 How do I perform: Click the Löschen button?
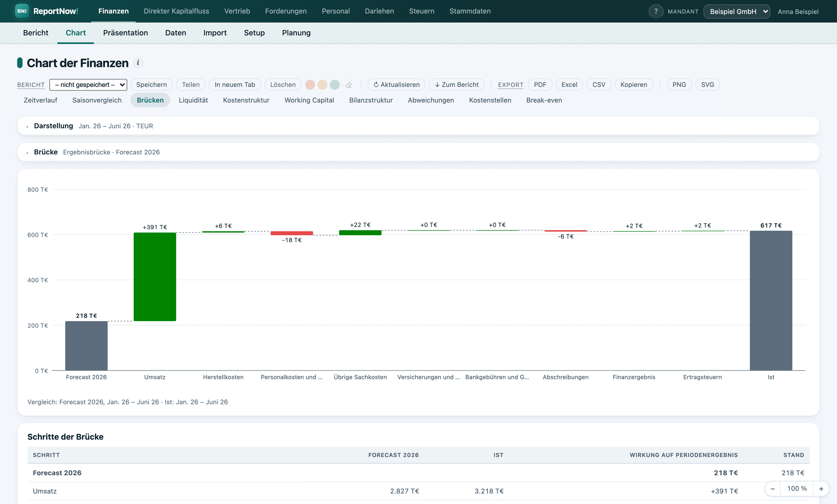click(x=283, y=85)
